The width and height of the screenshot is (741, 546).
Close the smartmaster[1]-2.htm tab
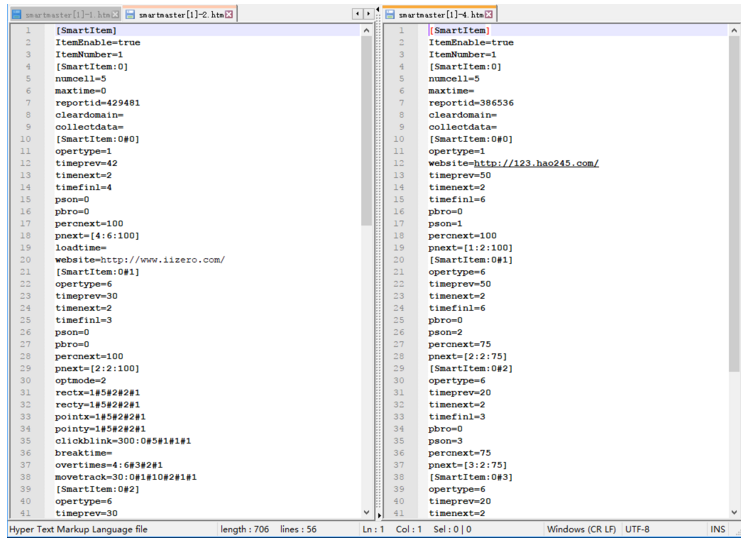[x=229, y=15]
